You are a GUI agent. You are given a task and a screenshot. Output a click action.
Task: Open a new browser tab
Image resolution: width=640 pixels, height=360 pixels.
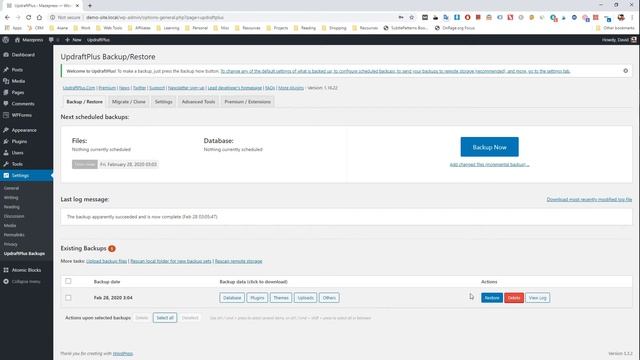[90, 5]
